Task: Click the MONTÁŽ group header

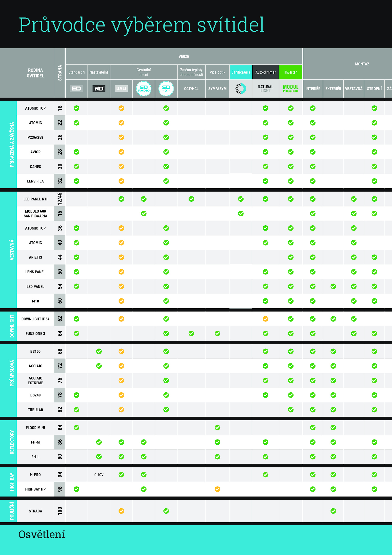Action: click(362, 64)
